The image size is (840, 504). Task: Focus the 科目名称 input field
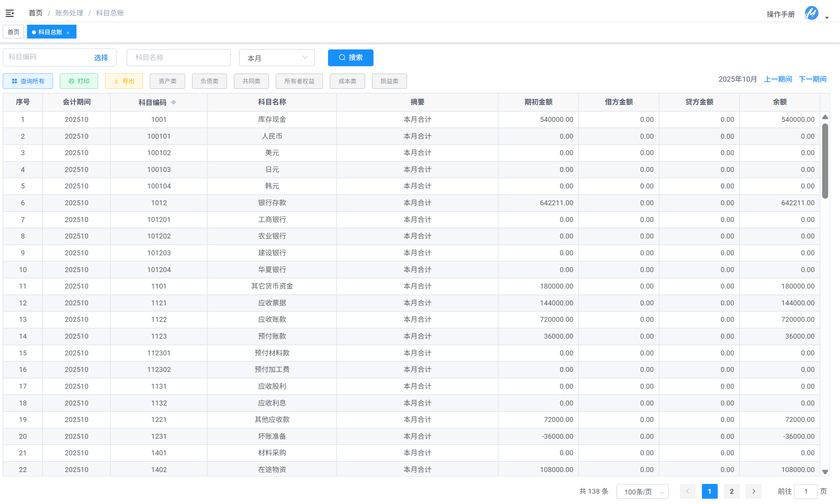[x=178, y=58]
